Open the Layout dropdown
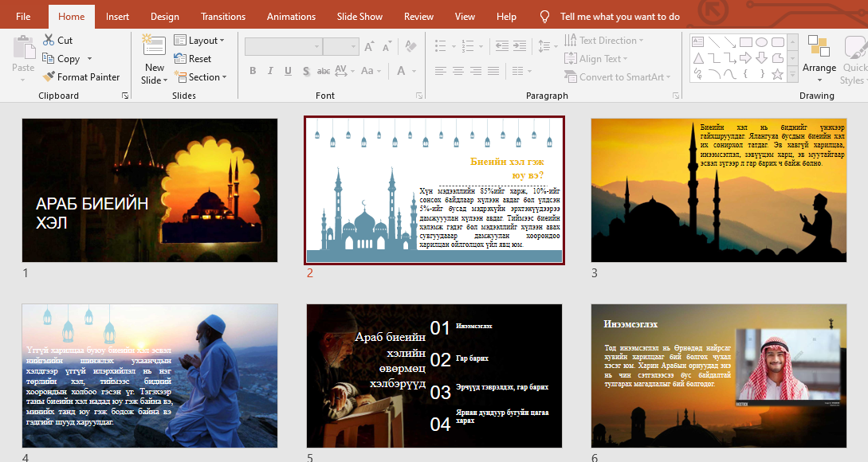This screenshot has width=868, height=462. point(201,40)
